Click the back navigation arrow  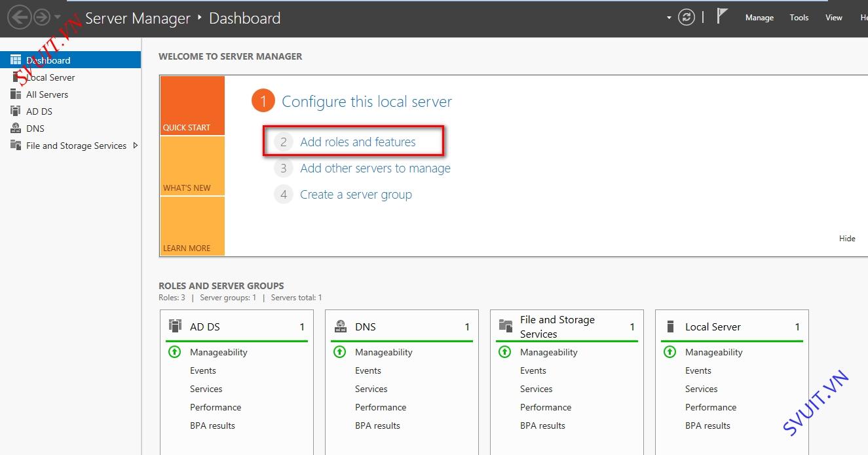tap(20, 17)
